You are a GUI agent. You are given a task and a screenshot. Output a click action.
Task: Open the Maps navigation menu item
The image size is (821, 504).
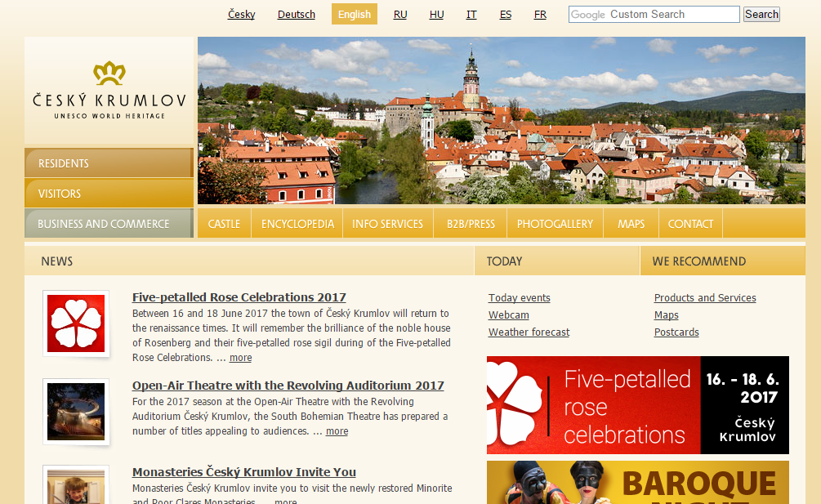point(631,224)
